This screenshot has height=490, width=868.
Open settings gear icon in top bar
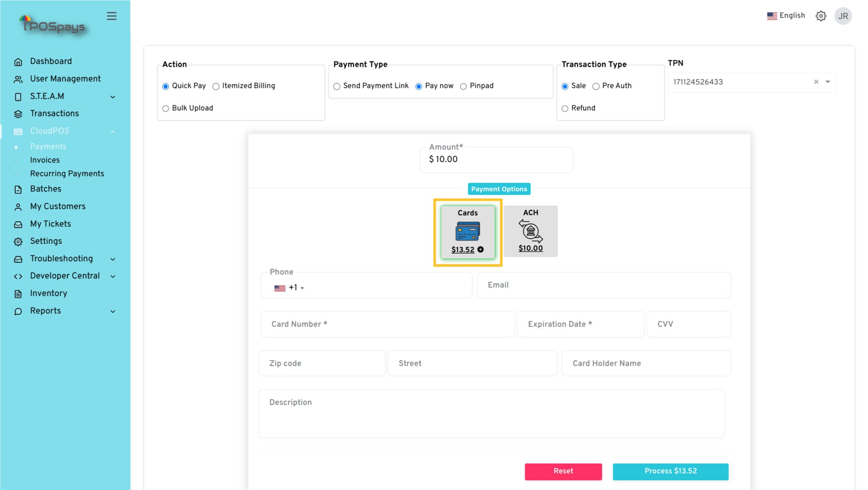[821, 16]
